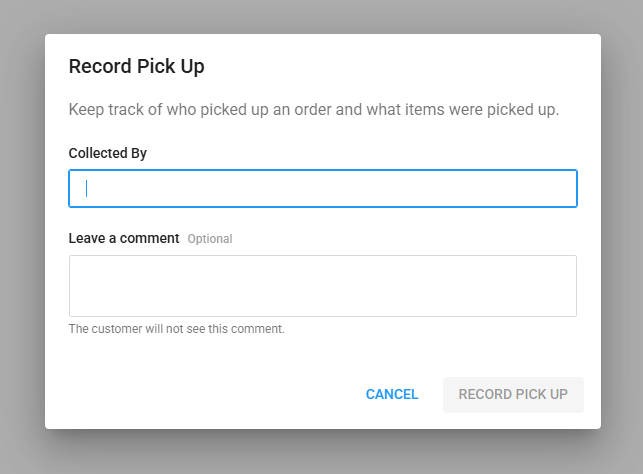Click the word "comment" in the Leave a comment label
The image size is (643, 474).
[x=151, y=238]
